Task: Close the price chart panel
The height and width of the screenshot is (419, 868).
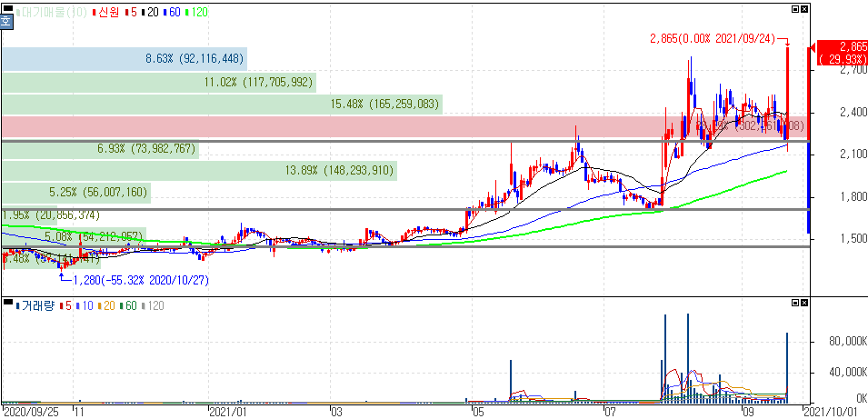Action: pos(803,9)
